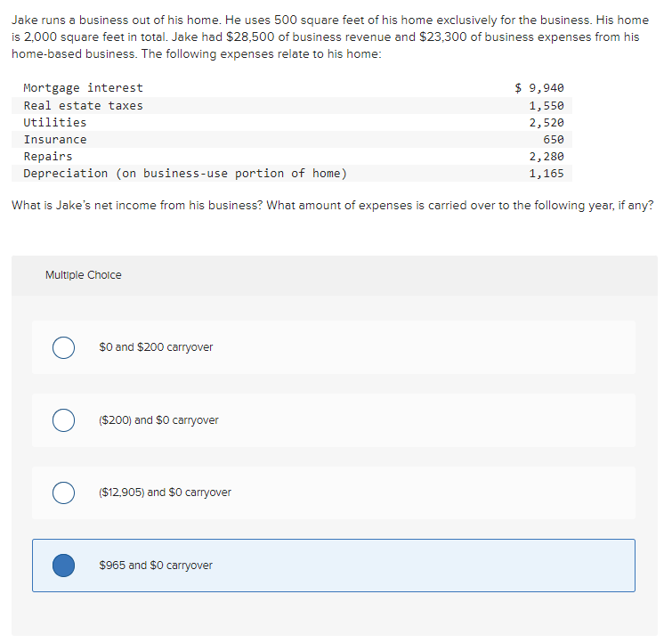Click the '($200) and $0 carryover' answer text

tap(158, 420)
